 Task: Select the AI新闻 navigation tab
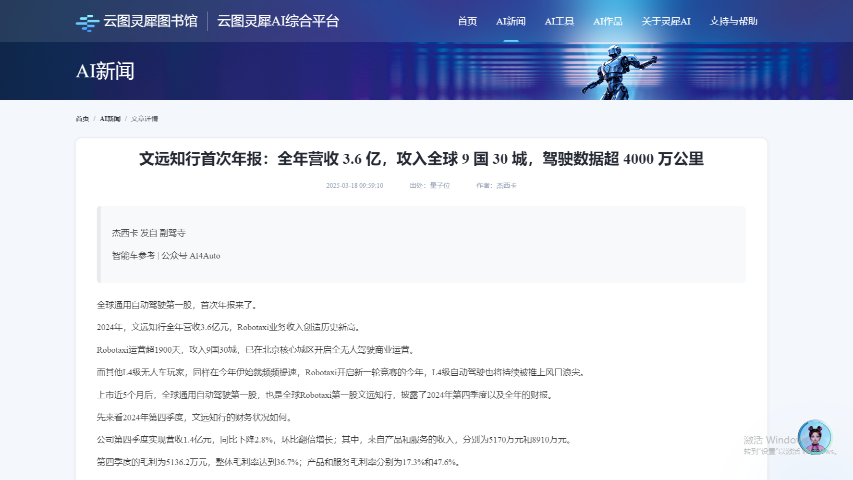(510, 21)
